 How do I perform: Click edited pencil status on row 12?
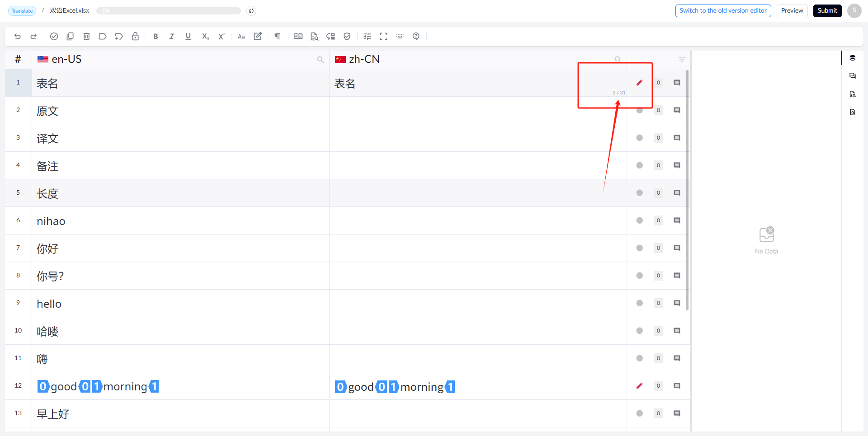[x=639, y=386]
